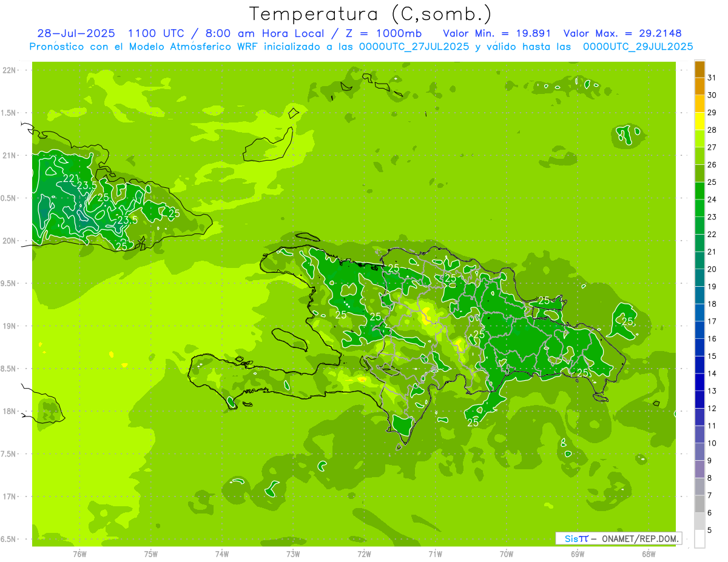Click the "69W" longitude label
Image resolution: width=728 pixels, height=562 pixels.
[578, 554]
